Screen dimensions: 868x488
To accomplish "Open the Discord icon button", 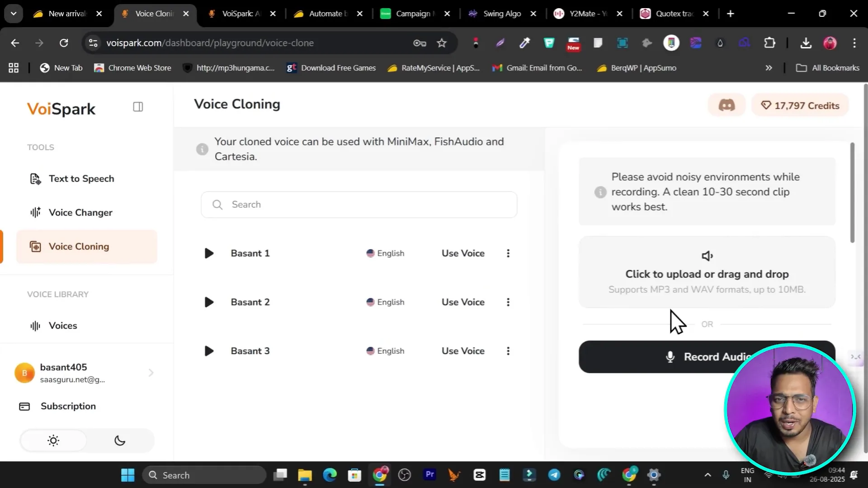I will click(726, 105).
